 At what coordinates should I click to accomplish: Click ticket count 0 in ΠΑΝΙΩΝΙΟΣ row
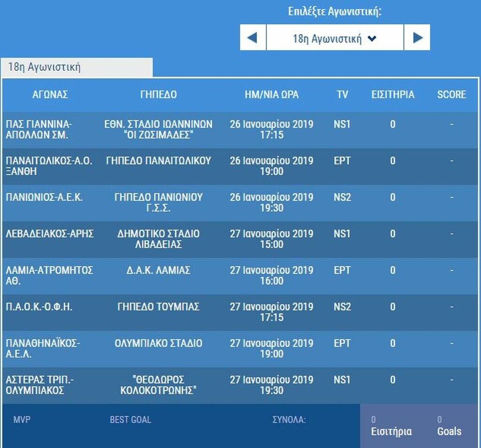pyautogui.click(x=393, y=197)
